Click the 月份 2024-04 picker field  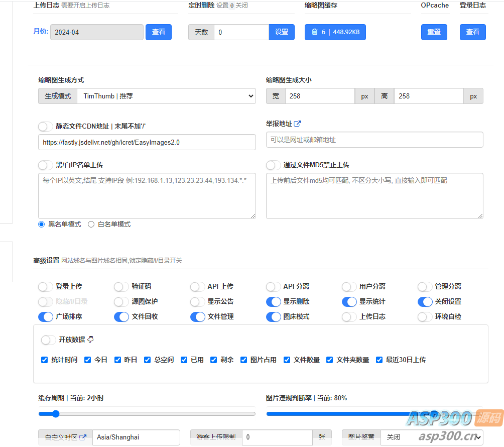[x=96, y=32]
